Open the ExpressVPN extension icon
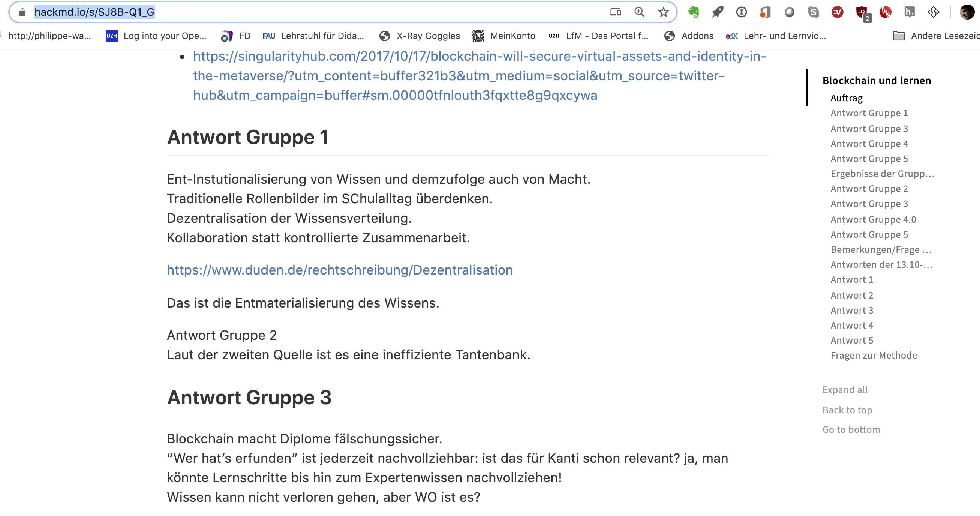 (837, 12)
